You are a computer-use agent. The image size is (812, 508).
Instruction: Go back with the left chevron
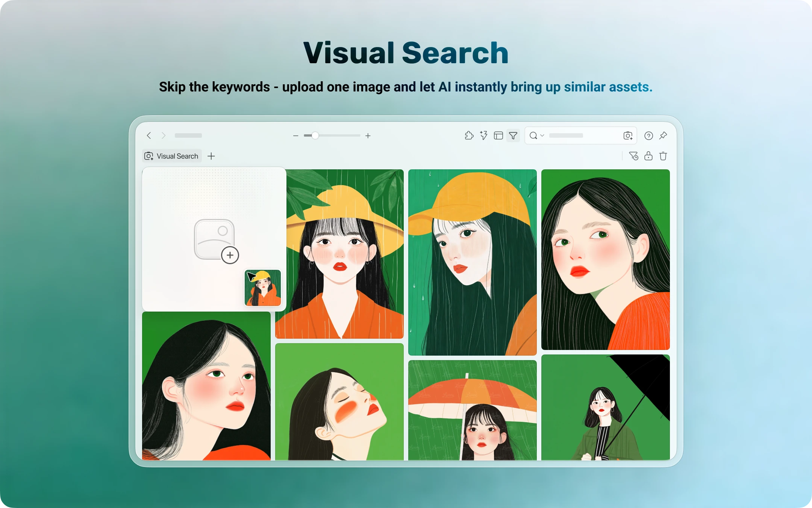coord(149,135)
